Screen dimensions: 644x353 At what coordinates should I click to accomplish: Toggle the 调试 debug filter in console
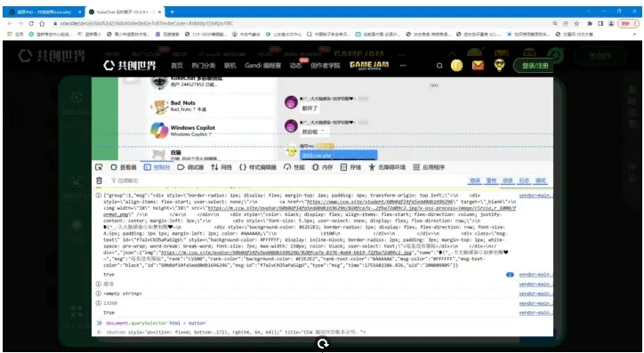click(x=540, y=181)
